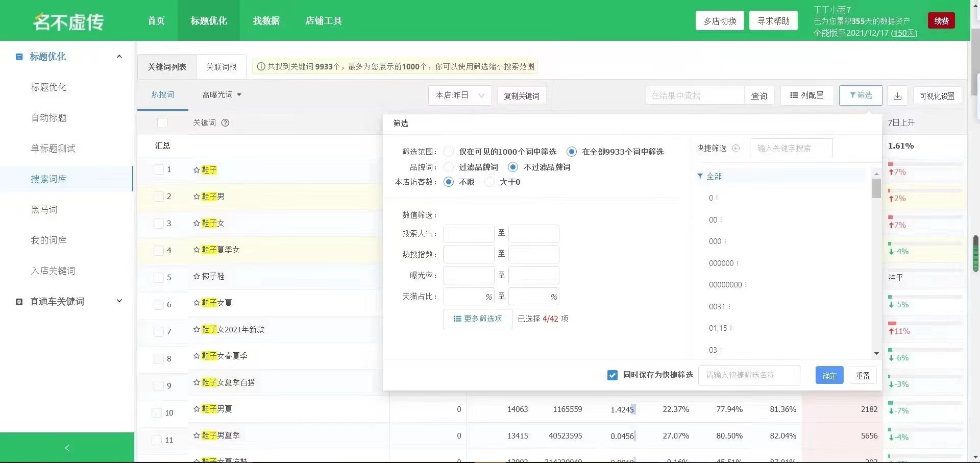The width and height of the screenshot is (980, 463).
Task: Star the keyword 椰子鞋
Action: click(x=197, y=276)
